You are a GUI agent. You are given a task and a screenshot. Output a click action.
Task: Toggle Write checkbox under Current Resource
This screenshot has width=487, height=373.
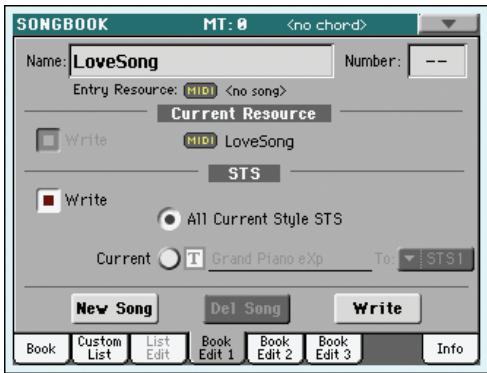point(48,140)
